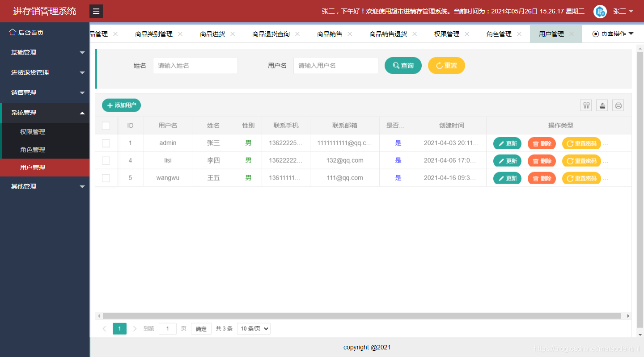Close the 商品退货查询 tab
Screen dimensions: 644x357
pos(297,34)
